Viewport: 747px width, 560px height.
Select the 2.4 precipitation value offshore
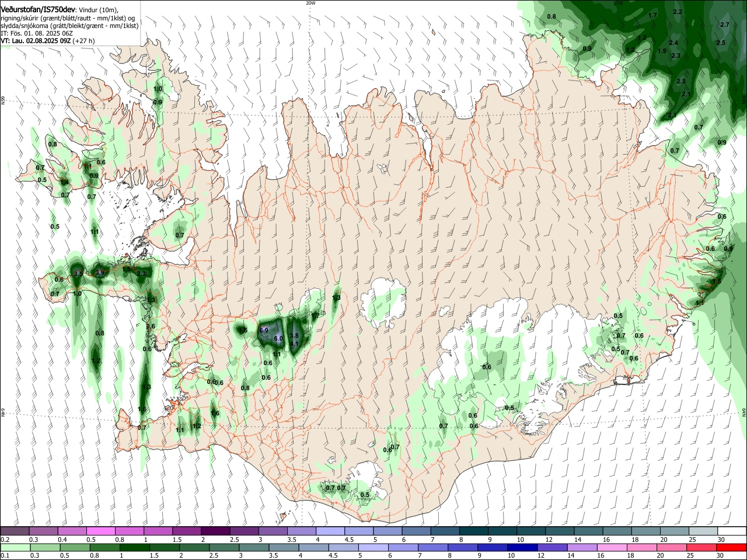click(x=673, y=43)
